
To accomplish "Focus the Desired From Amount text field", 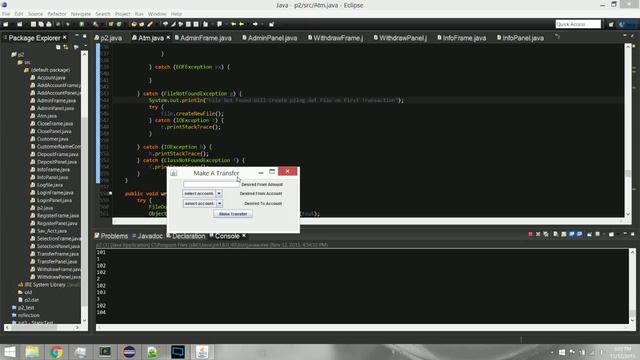I will click(x=211, y=184).
